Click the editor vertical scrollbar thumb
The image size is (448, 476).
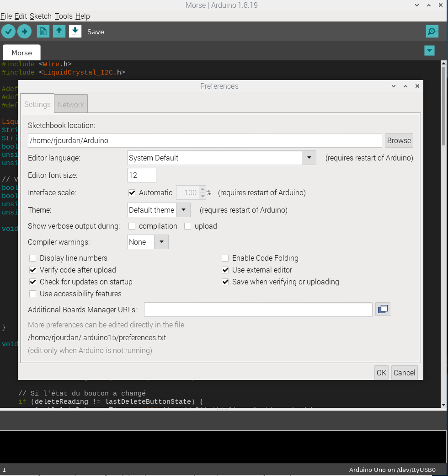[443, 106]
